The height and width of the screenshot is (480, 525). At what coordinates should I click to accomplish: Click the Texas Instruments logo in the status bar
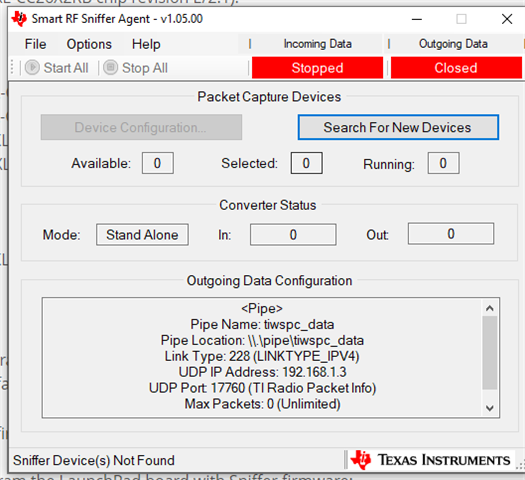(x=430, y=460)
